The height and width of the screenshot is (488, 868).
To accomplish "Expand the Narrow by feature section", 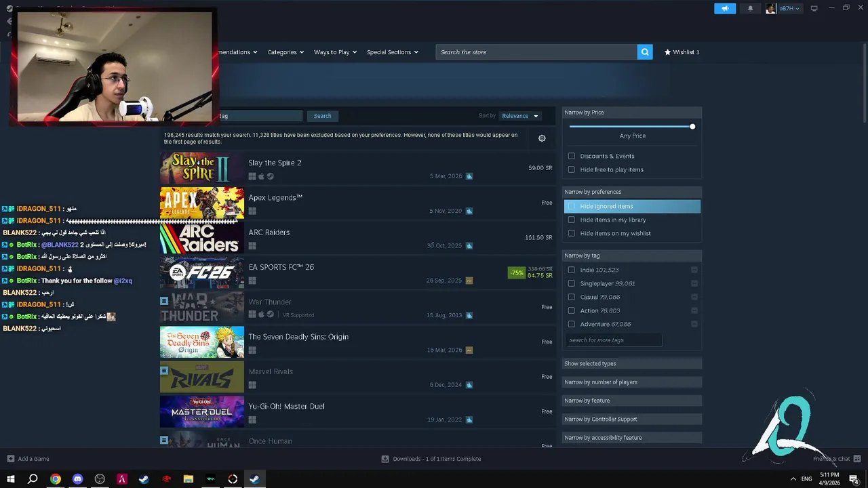I will coord(632,401).
